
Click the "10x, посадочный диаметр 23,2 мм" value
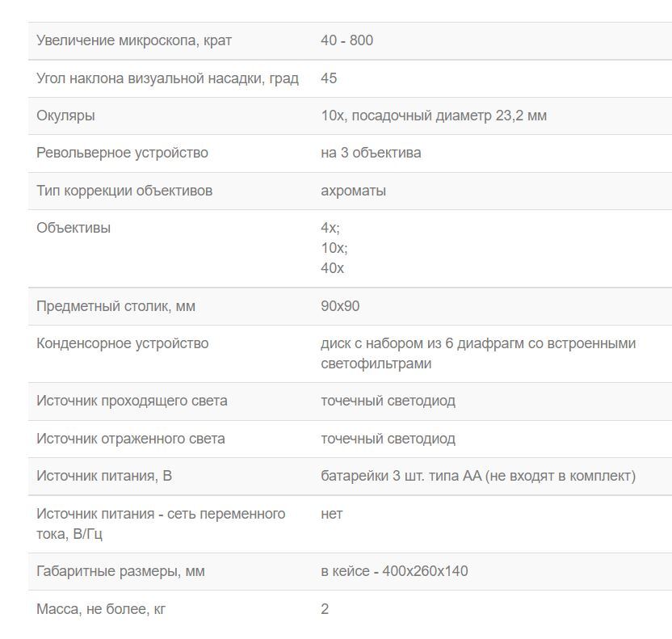[433, 116]
